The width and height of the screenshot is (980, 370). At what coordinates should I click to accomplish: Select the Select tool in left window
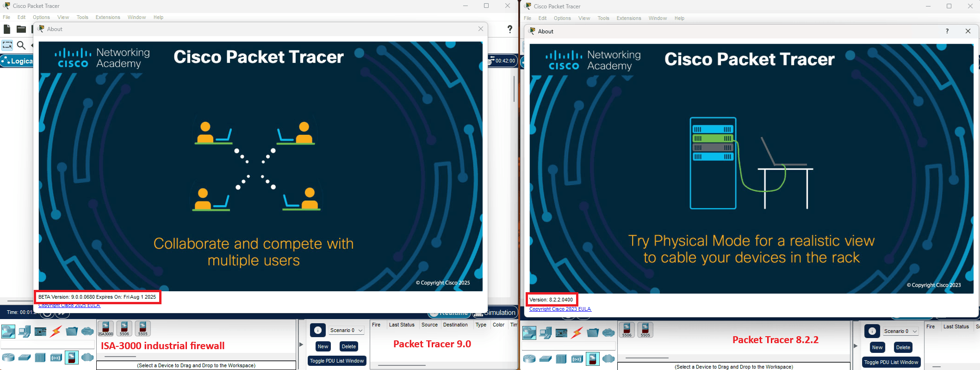[7, 45]
